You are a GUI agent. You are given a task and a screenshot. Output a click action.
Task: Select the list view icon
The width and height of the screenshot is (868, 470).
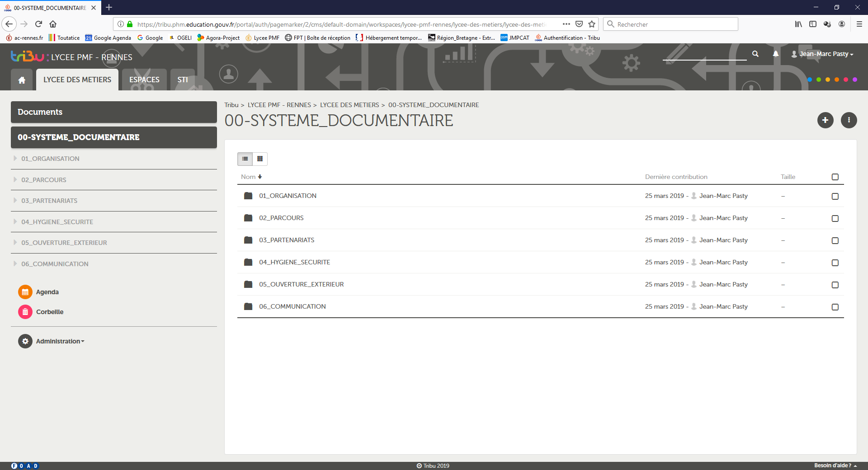click(x=245, y=159)
